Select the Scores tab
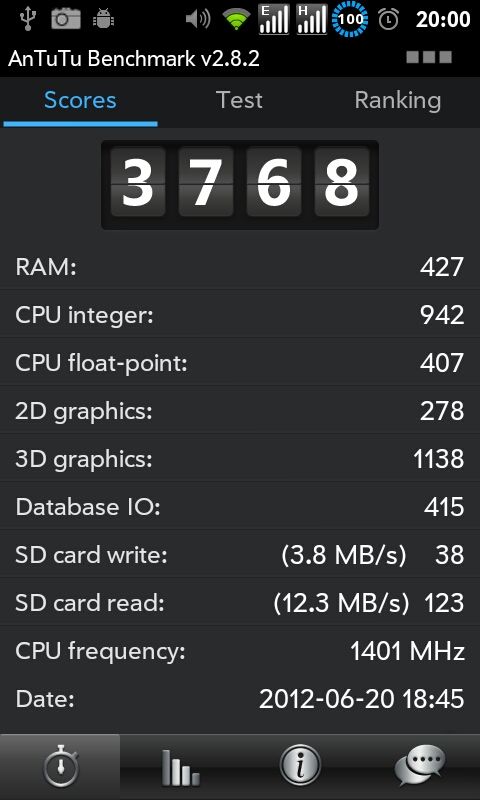Viewport: 480px width, 800px height. (80, 101)
